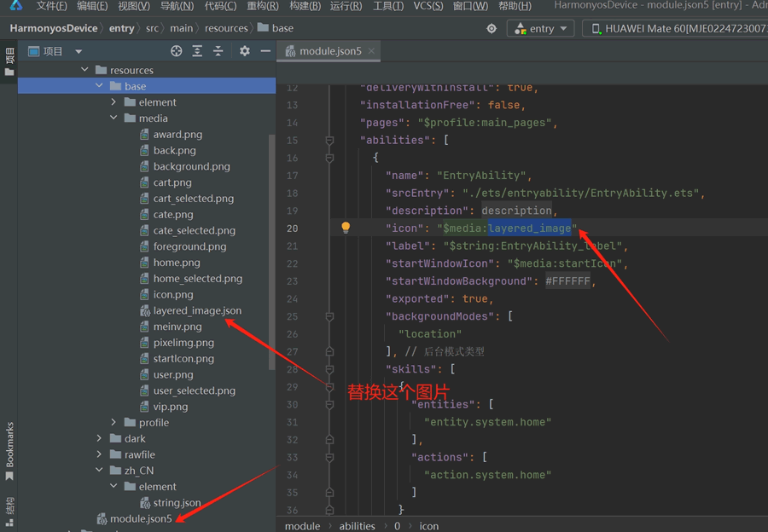Expand the profile folder
Image resolution: width=768 pixels, height=532 pixels.
pos(113,422)
